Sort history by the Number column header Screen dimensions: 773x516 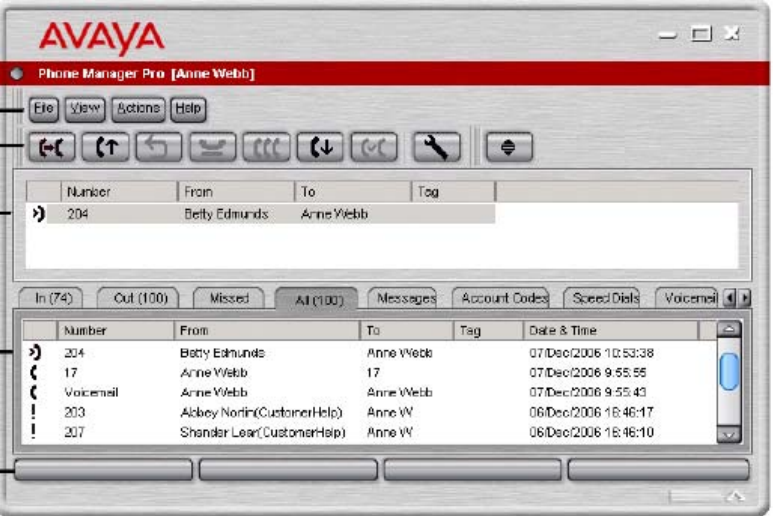click(115, 330)
